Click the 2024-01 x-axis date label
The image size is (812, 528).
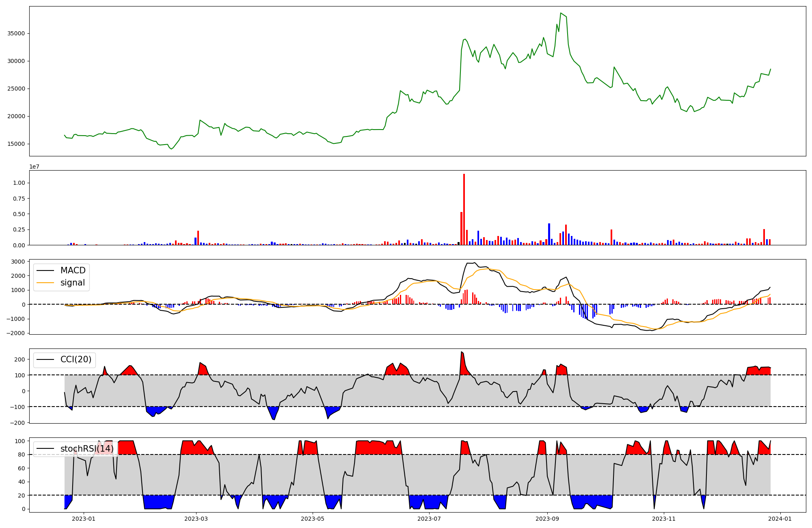click(780, 519)
